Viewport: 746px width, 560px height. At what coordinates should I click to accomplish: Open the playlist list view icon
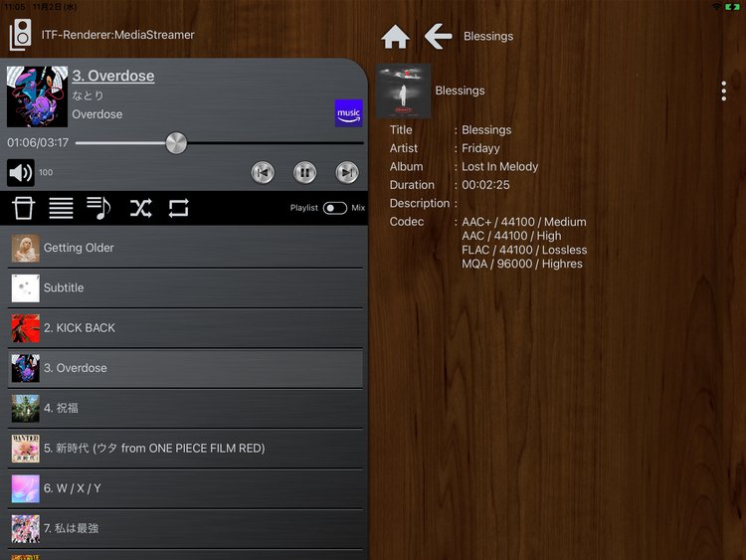click(62, 208)
